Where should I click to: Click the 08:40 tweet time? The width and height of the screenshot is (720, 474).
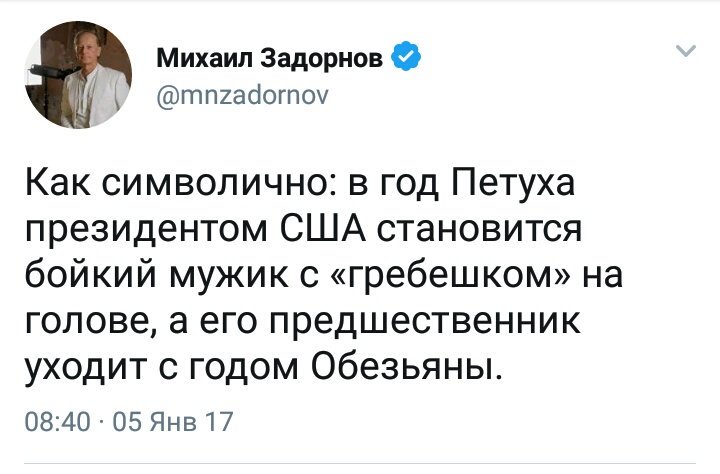click(57, 422)
